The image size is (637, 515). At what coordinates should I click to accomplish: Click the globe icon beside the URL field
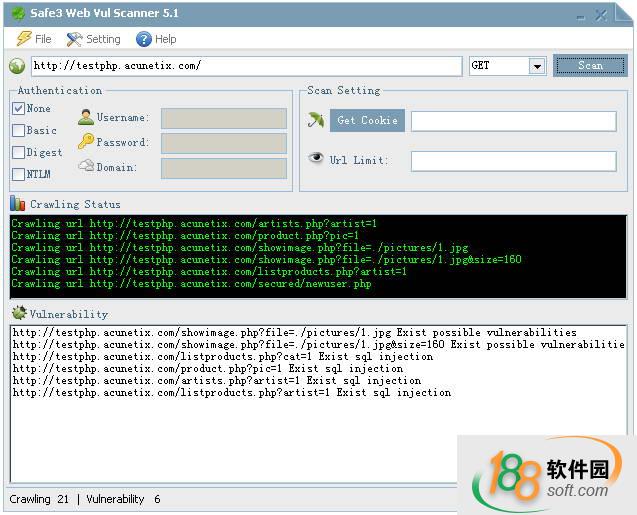click(17, 66)
